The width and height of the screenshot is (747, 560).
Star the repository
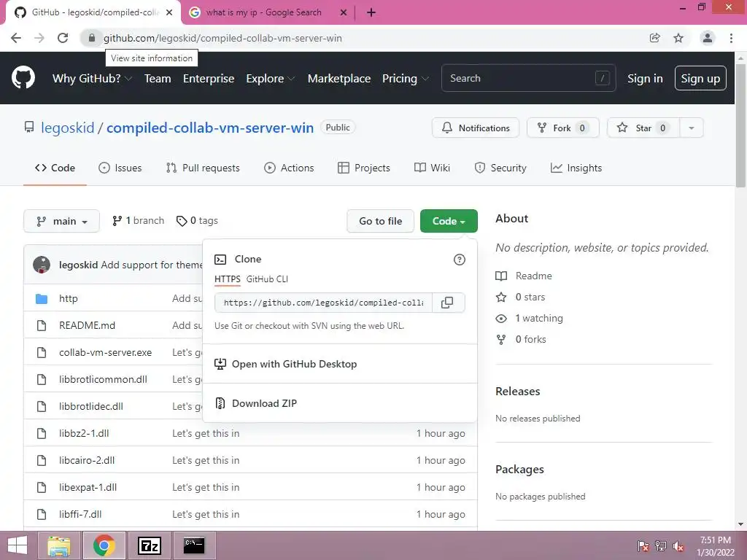coord(643,128)
